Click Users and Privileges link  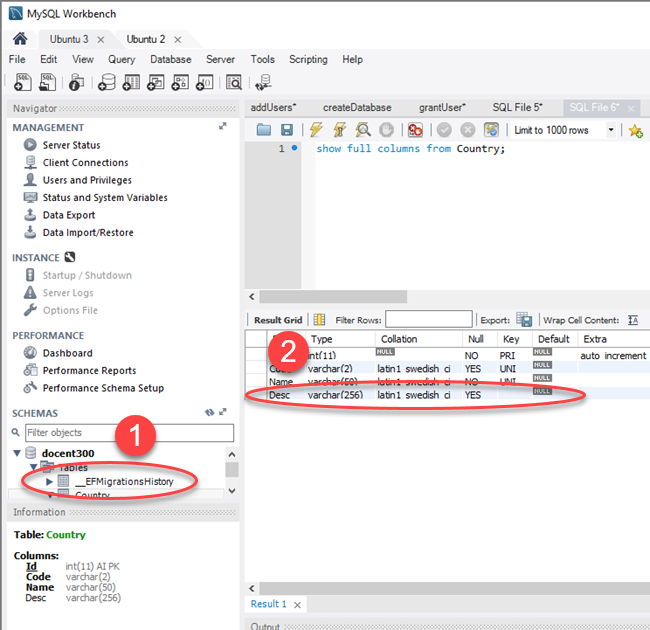[x=86, y=180]
